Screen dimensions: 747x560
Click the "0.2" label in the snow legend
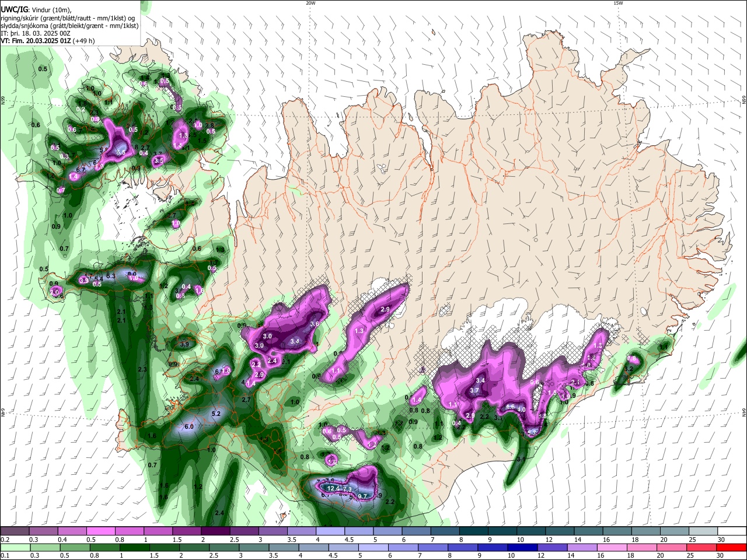tap(5, 540)
